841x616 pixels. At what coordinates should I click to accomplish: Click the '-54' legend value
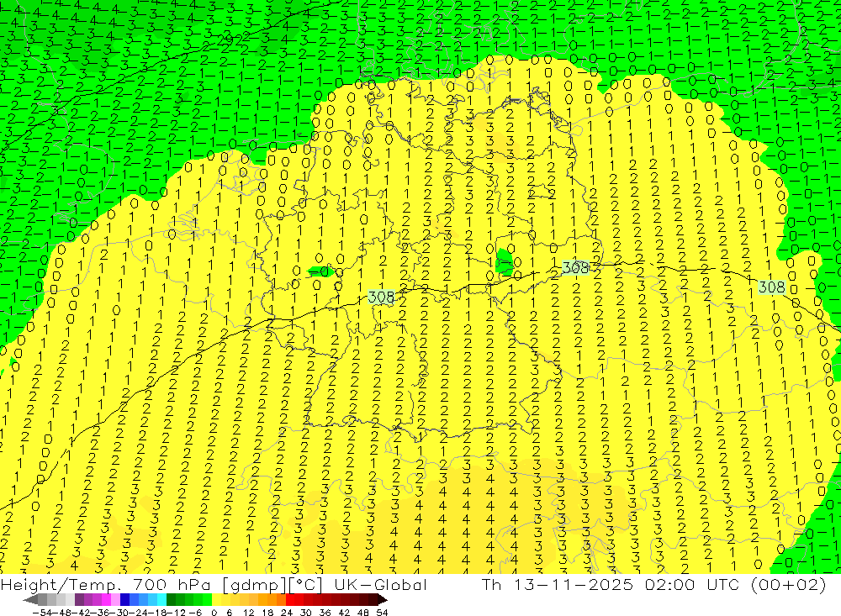tap(42, 613)
